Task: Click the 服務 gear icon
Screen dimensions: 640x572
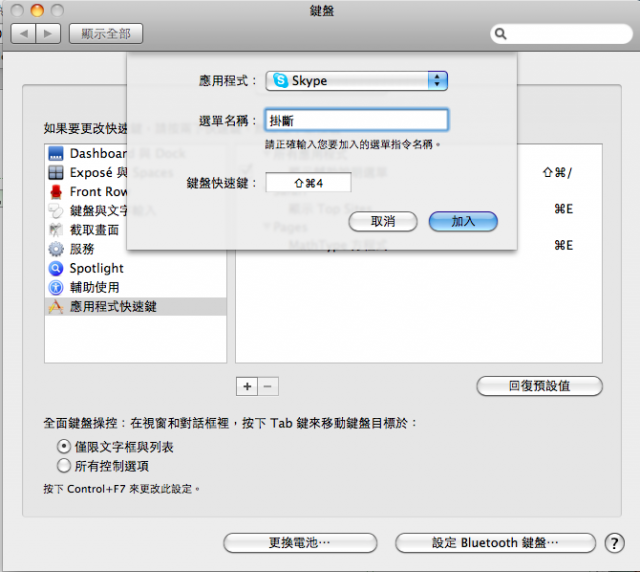Action: click(x=56, y=249)
